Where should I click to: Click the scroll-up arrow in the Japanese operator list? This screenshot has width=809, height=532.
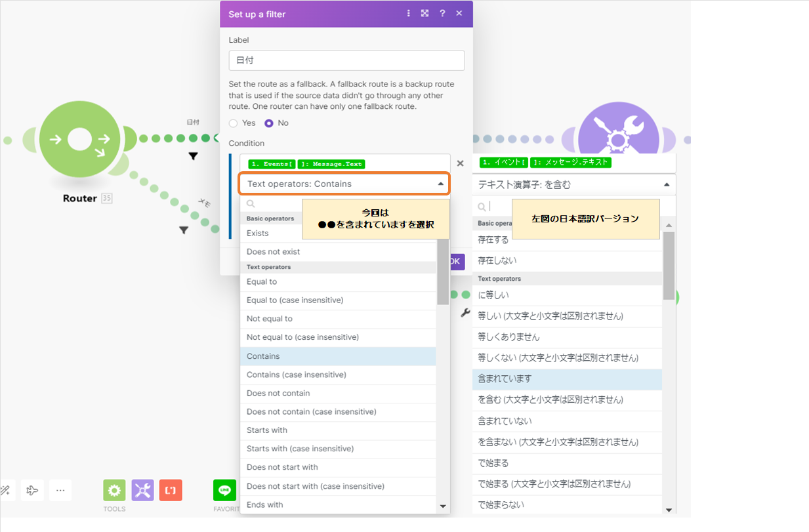(669, 226)
